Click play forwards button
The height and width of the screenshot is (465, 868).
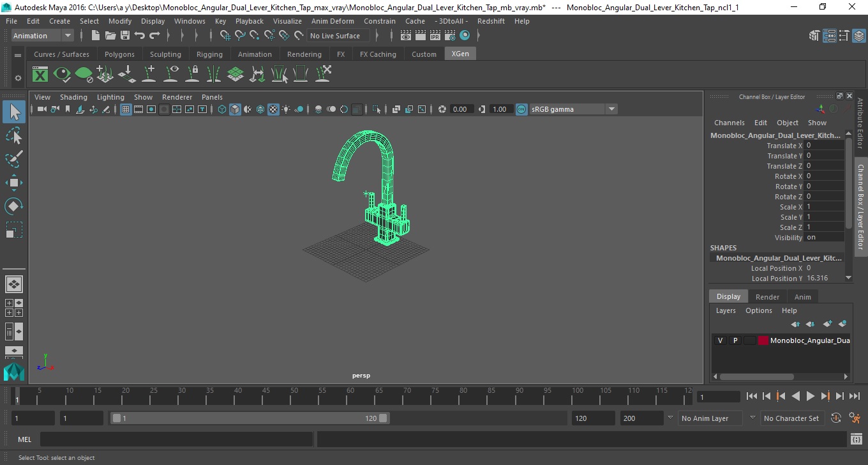point(810,396)
